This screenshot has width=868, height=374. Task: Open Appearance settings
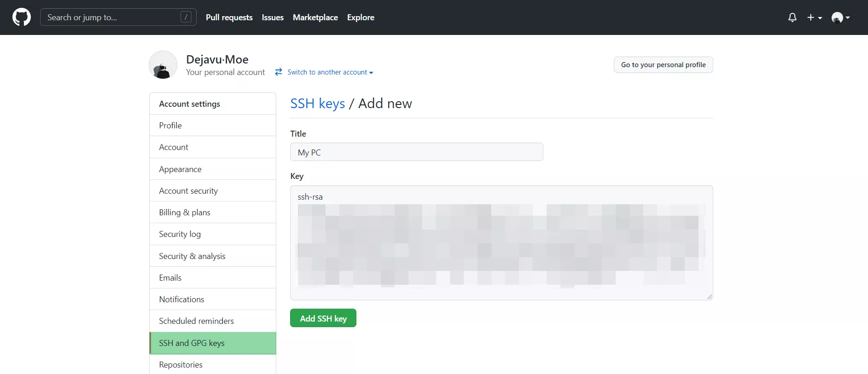pyautogui.click(x=213, y=169)
